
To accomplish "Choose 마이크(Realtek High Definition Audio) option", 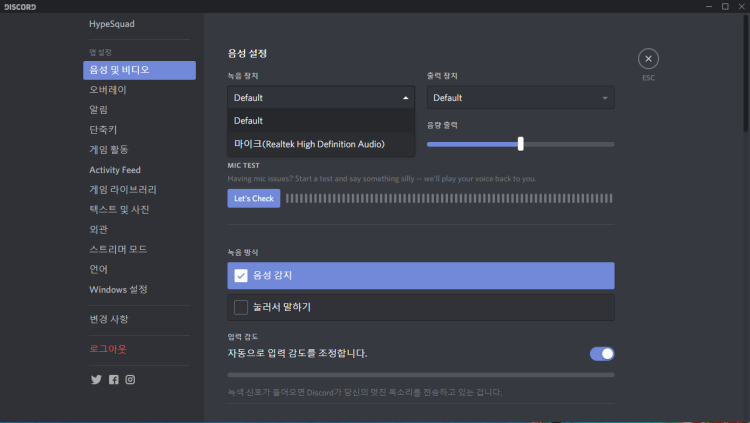I will (x=321, y=144).
